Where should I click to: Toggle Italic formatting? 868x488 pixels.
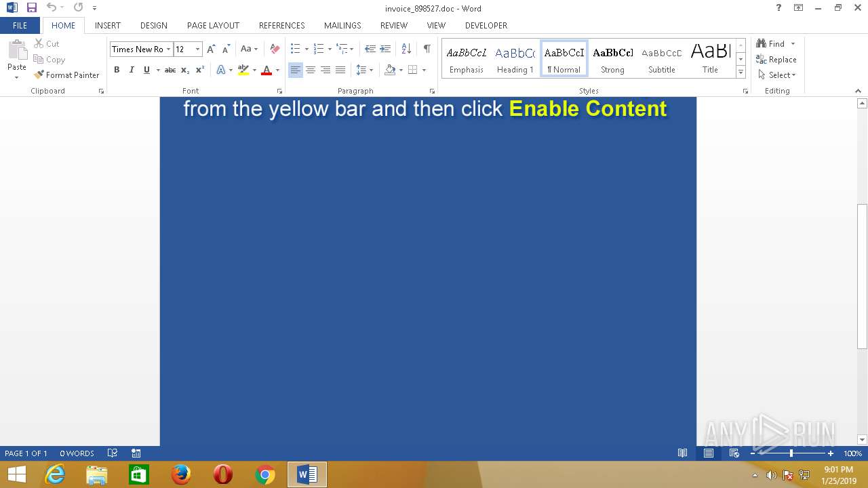pos(132,70)
